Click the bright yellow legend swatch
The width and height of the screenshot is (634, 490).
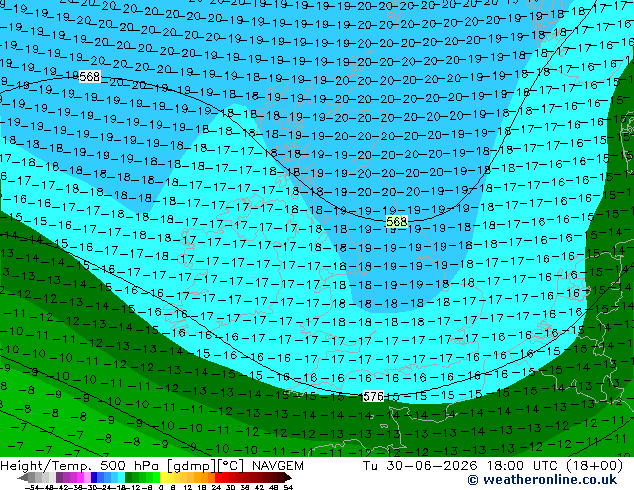pos(163,477)
